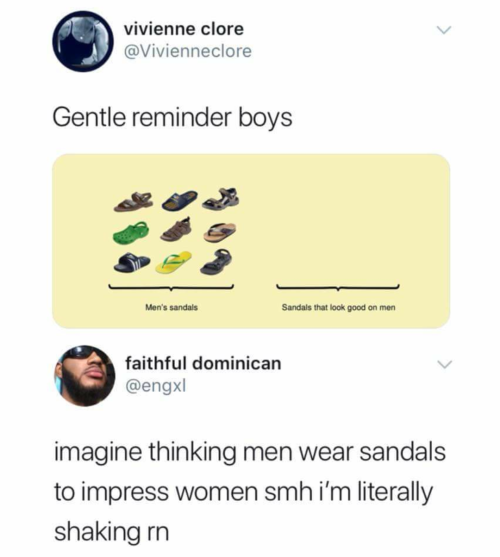Expand options chevron on vivienne clore's tweet
The width and height of the screenshot is (500, 557).
pyautogui.click(x=444, y=30)
